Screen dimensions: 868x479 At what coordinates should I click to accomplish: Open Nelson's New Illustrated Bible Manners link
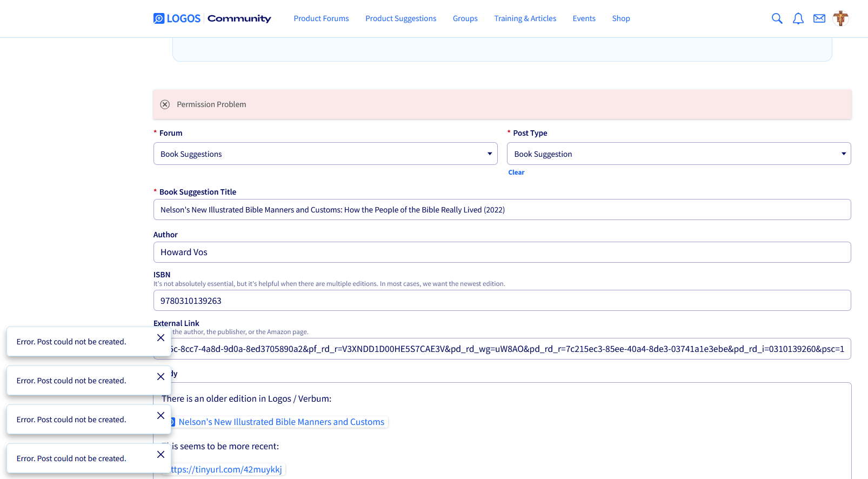pyautogui.click(x=281, y=422)
